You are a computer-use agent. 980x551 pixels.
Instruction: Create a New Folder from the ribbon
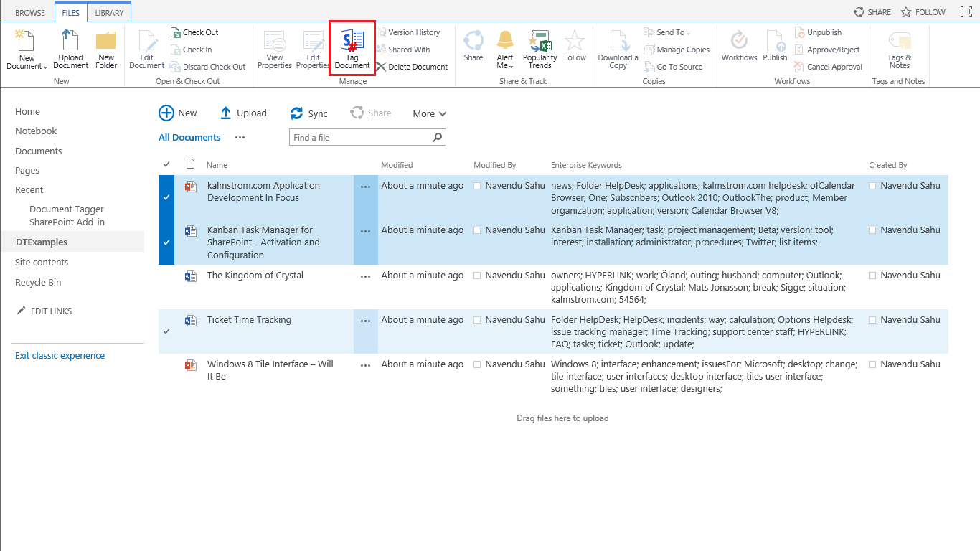[x=106, y=50]
